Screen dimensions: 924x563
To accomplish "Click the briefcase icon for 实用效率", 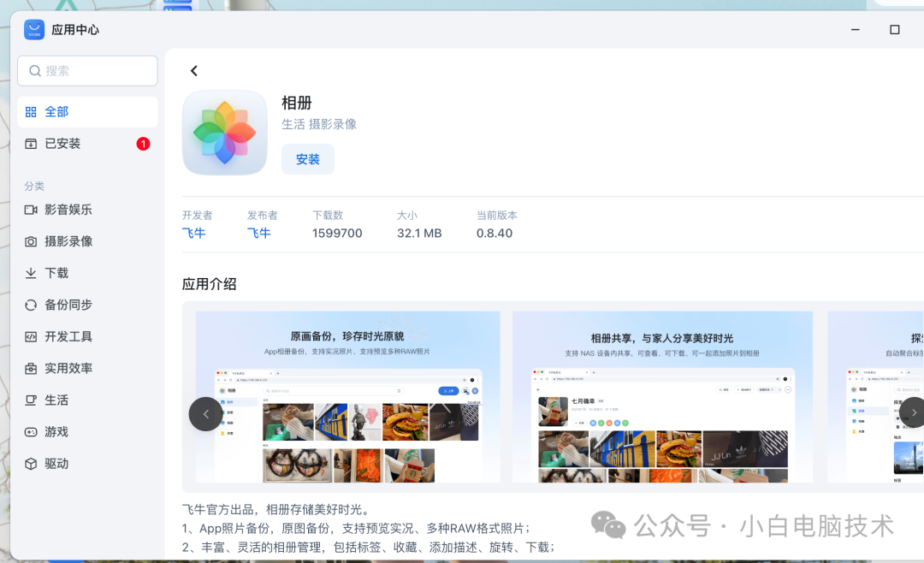I will pos(31,369).
